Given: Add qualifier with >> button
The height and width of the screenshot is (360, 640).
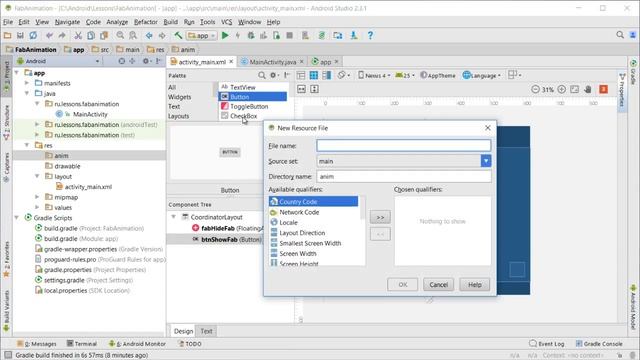Looking at the screenshot, I should tap(380, 217).
